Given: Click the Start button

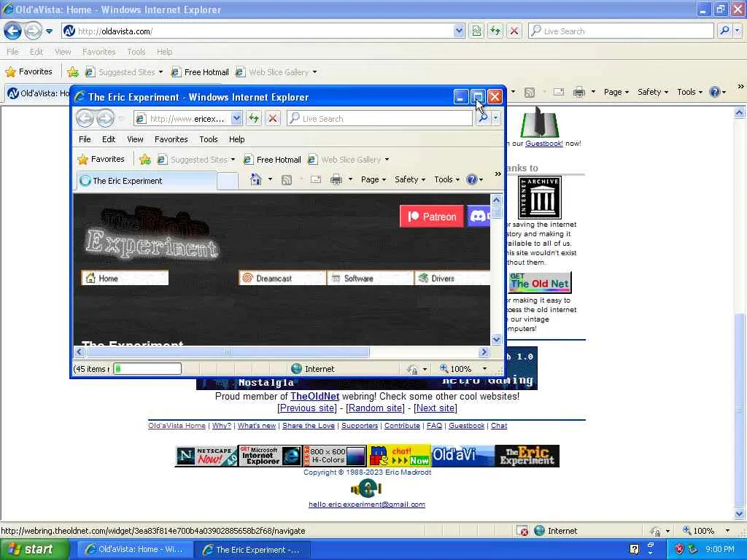Looking at the screenshot, I should pos(34,549).
